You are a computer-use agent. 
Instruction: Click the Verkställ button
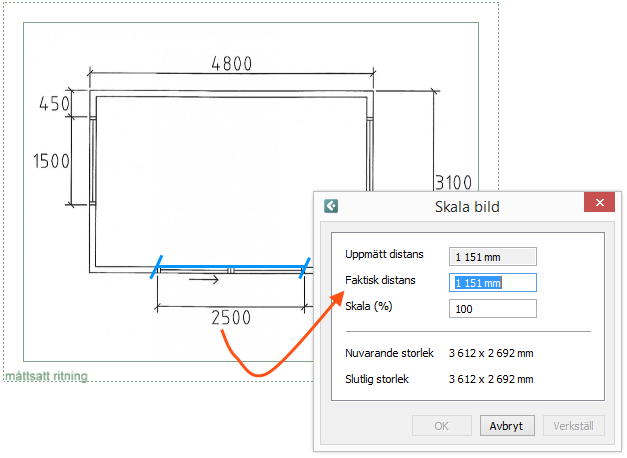click(573, 426)
